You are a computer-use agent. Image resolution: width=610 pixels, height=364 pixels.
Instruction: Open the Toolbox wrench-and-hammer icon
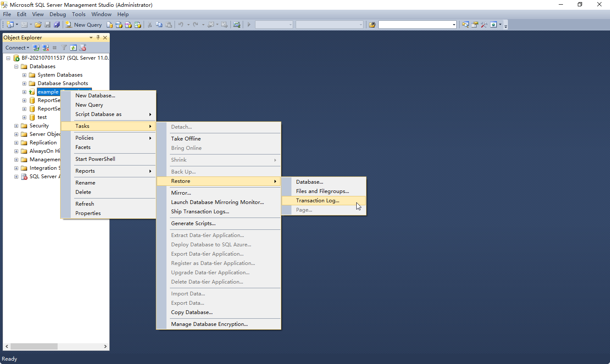[484, 25]
